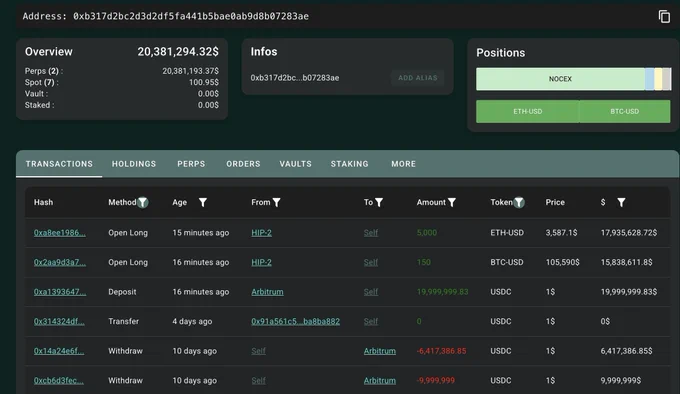Copy the wallet address with copy icon
This screenshot has width=680, height=394.
point(664,16)
